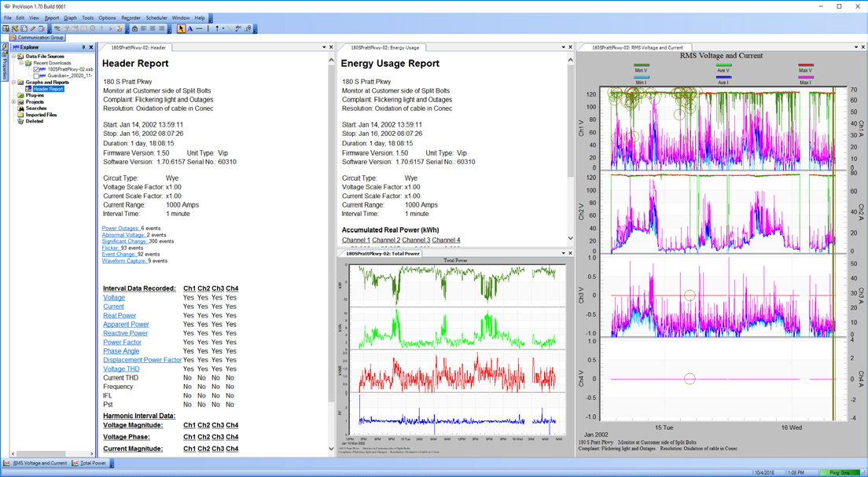Image resolution: width=868 pixels, height=477 pixels.
Task: Pin the Explorer panel
Action: (x=83, y=47)
